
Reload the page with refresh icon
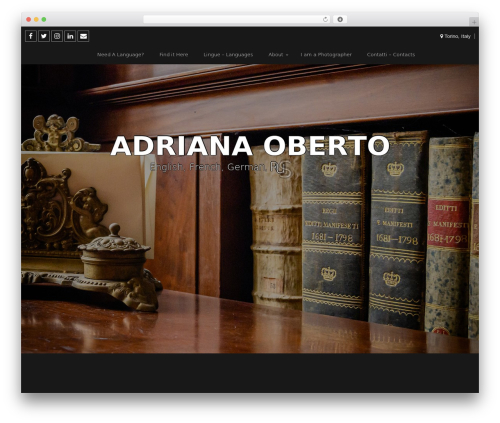(325, 19)
